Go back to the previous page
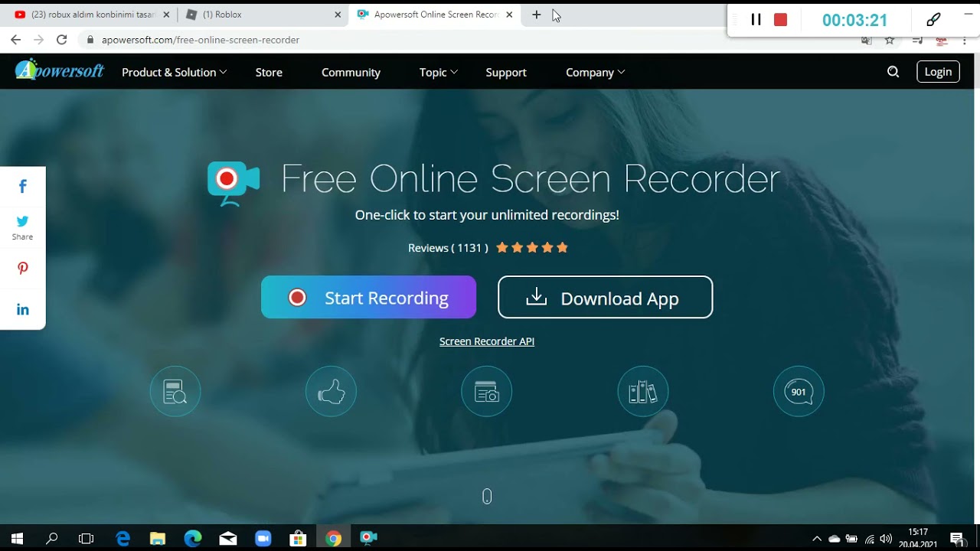The height and width of the screenshot is (551, 980). tap(15, 40)
